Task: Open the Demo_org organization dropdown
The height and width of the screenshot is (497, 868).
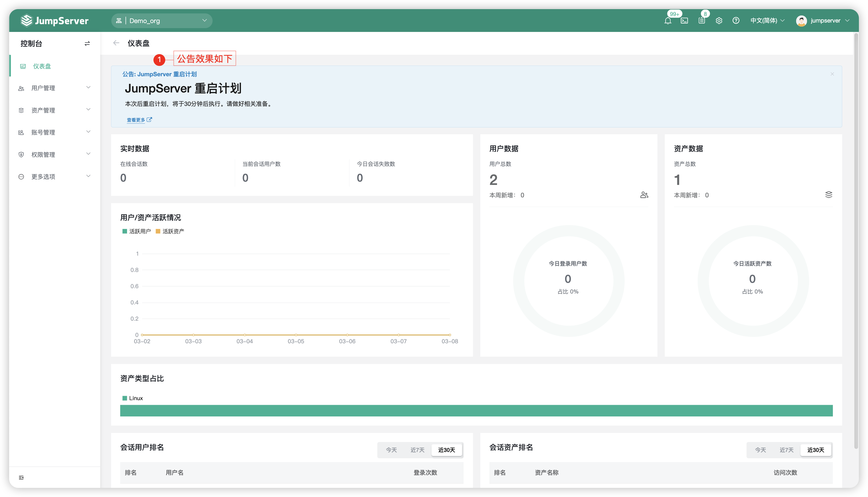Action: (162, 21)
